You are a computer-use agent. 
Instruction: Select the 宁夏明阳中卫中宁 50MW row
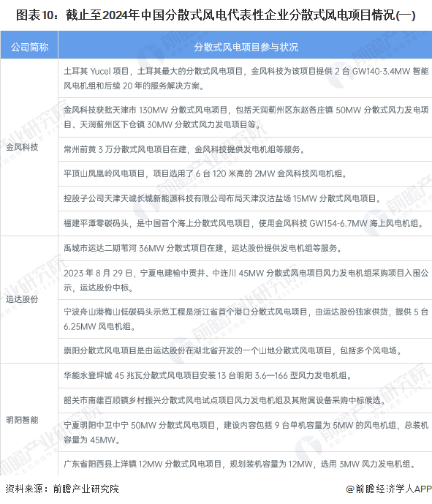pyautogui.click(x=246, y=432)
